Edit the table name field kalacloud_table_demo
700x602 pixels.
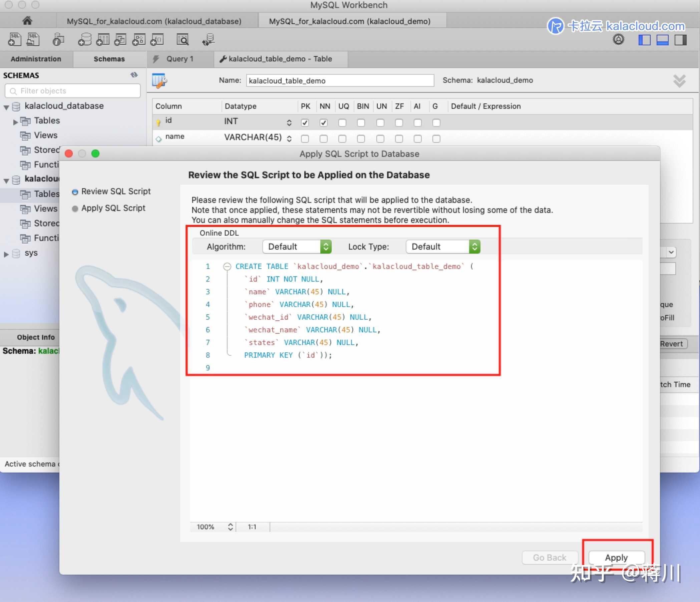(339, 80)
